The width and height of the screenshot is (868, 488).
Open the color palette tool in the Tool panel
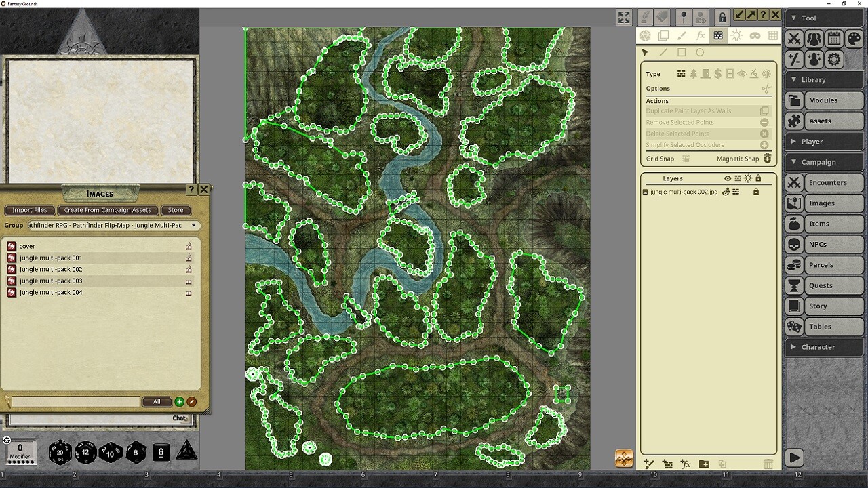coord(854,39)
